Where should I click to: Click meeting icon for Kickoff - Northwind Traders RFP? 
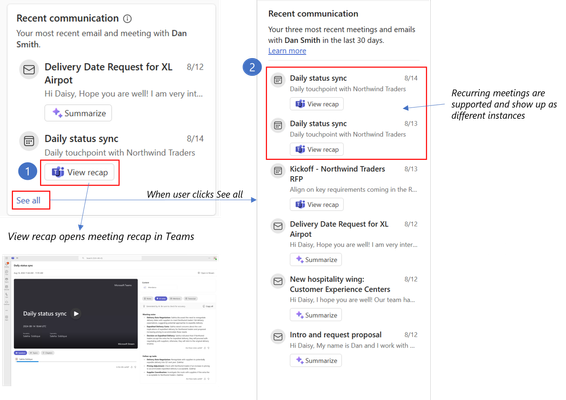pyautogui.click(x=278, y=170)
